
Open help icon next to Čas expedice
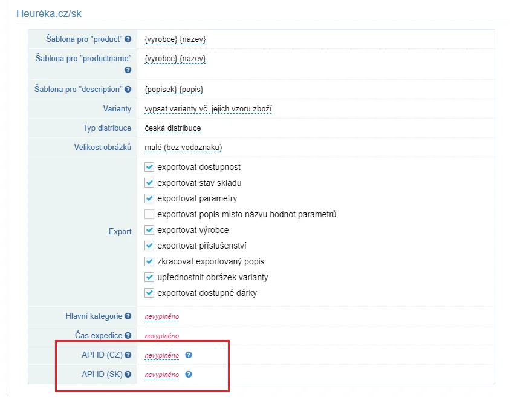coord(128,335)
